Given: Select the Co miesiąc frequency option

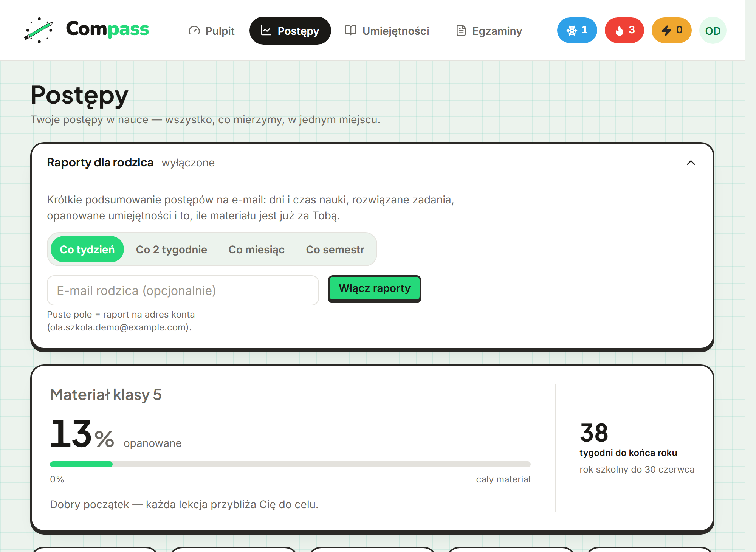Looking at the screenshot, I should [x=257, y=250].
